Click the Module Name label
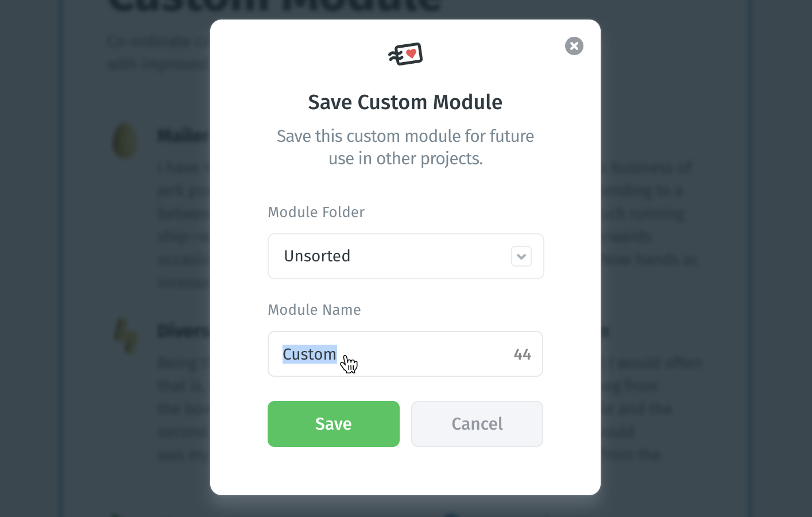This screenshot has height=517, width=812. [314, 310]
